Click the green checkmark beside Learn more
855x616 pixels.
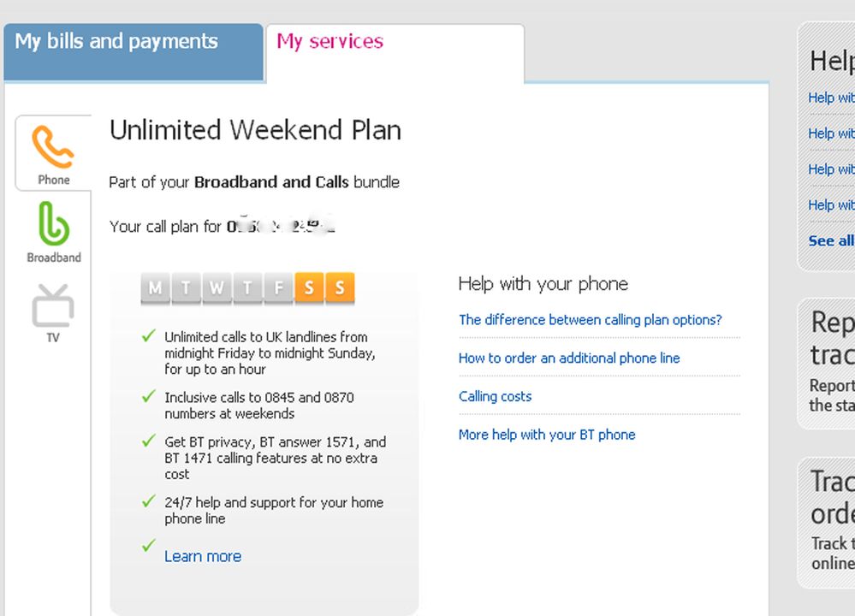tap(148, 546)
